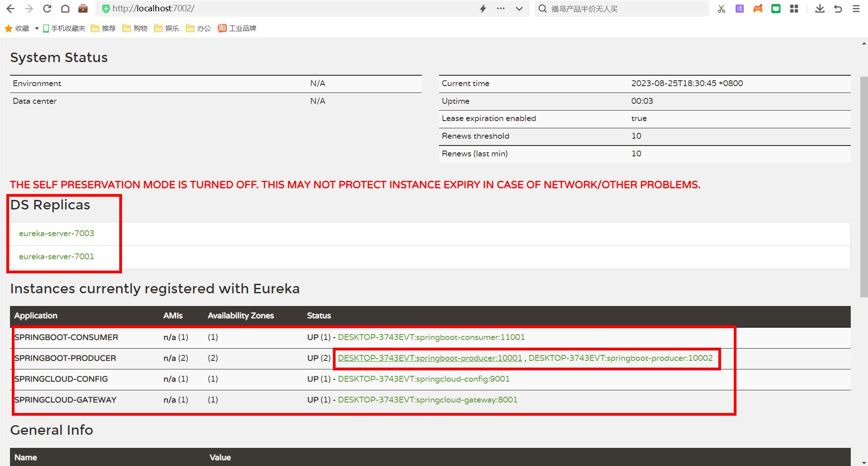The height and width of the screenshot is (466, 868).
Task: Click the magnifier search icon
Action: pos(542,9)
